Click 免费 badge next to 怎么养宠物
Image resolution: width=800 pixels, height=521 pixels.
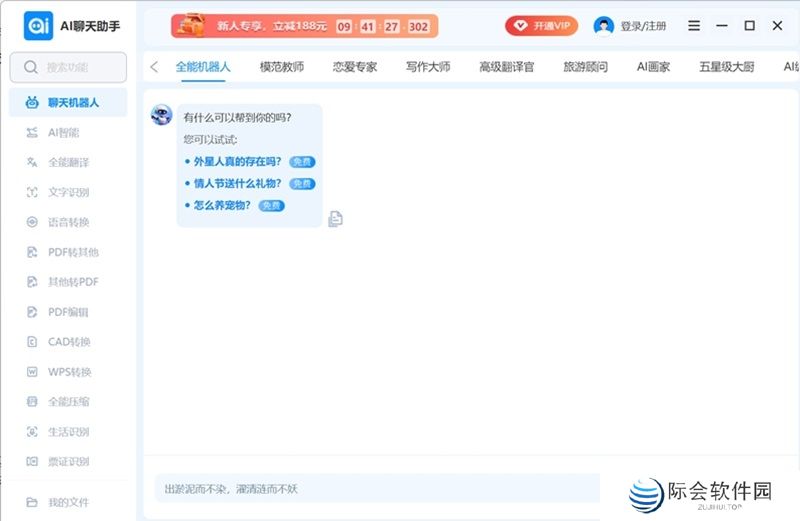[x=271, y=206]
